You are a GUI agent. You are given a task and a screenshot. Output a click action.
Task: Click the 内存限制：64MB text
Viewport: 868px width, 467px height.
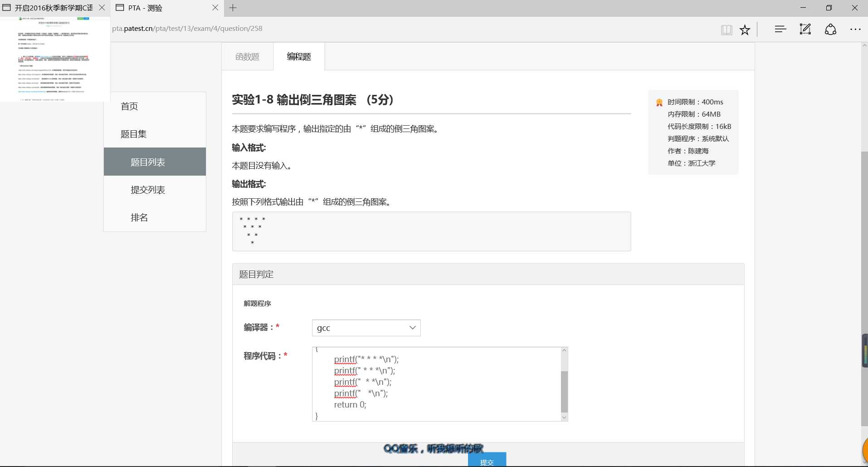[694, 114]
